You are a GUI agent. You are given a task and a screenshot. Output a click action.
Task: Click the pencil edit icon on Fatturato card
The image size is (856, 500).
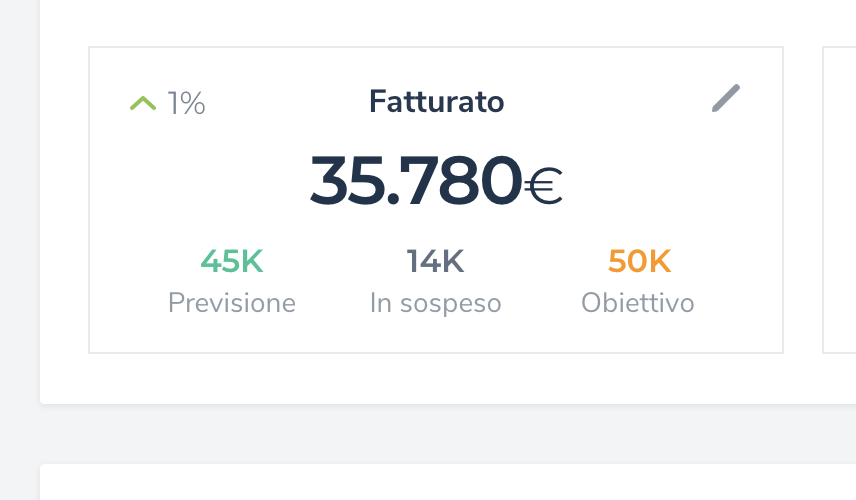726,99
